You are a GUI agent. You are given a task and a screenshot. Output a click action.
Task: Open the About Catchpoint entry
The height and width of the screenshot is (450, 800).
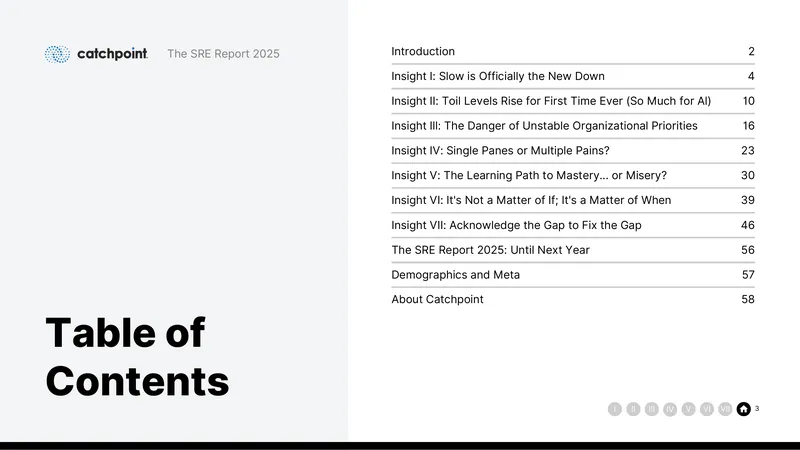[x=573, y=299]
